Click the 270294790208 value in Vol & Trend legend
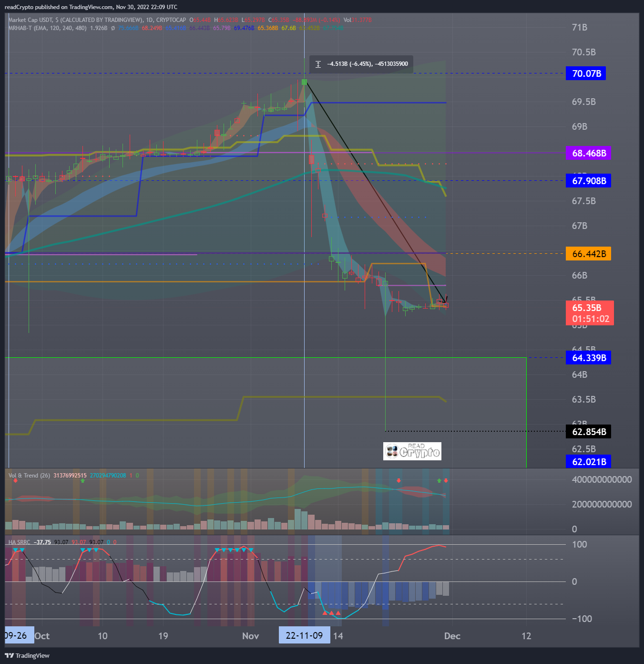This screenshot has height=664, width=644. click(x=108, y=476)
